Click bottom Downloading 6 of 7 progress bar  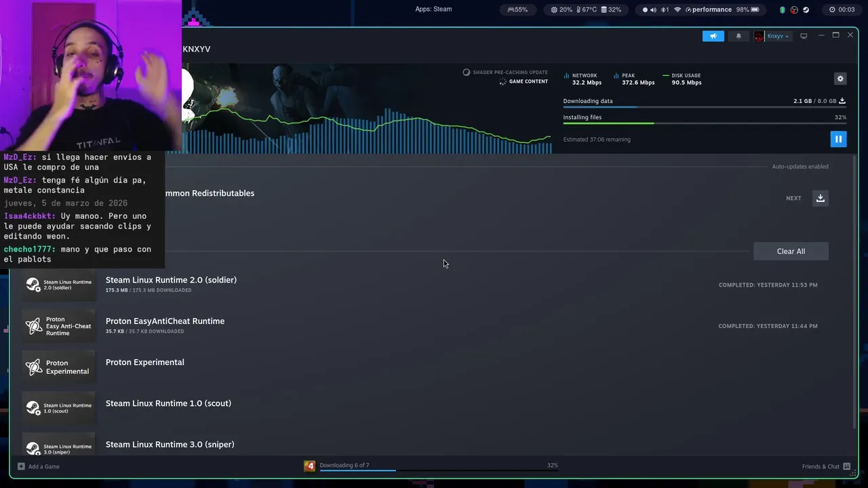tap(438, 470)
